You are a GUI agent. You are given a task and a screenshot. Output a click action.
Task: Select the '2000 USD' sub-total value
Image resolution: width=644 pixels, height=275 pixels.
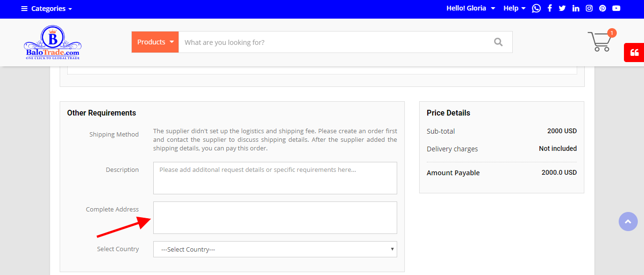pyautogui.click(x=562, y=131)
